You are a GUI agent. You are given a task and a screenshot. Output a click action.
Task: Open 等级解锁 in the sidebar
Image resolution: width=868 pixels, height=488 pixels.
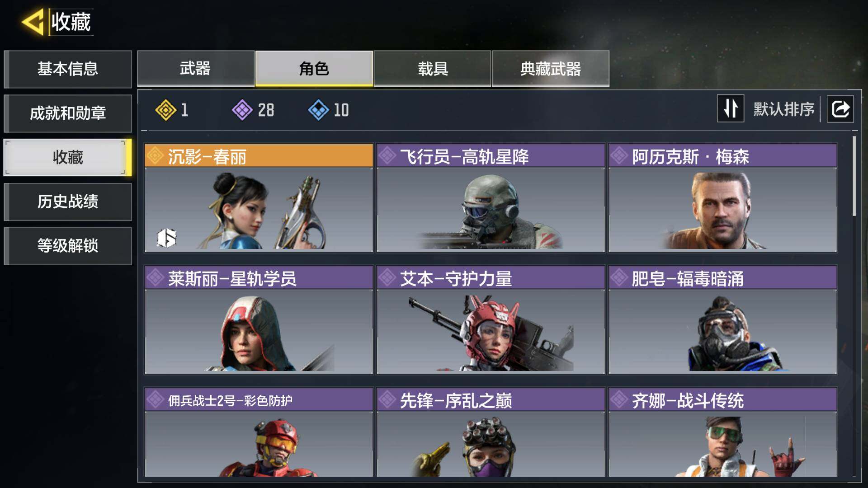tap(68, 246)
